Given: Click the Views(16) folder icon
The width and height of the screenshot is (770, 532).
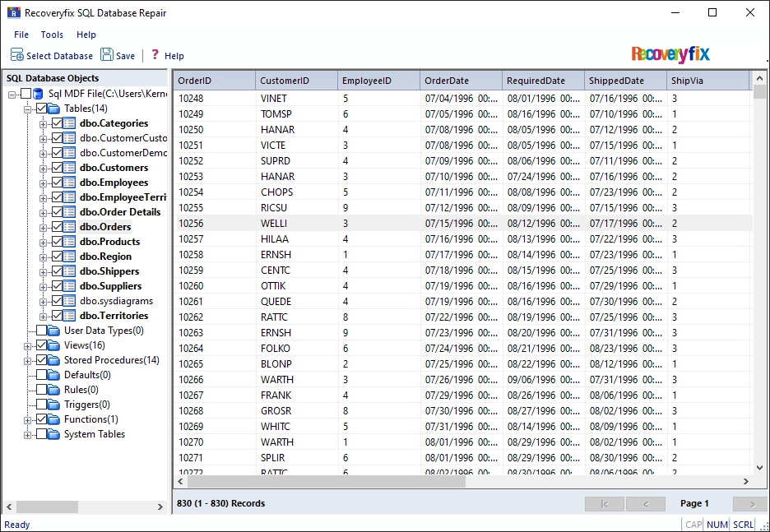Looking at the screenshot, I should [54, 345].
